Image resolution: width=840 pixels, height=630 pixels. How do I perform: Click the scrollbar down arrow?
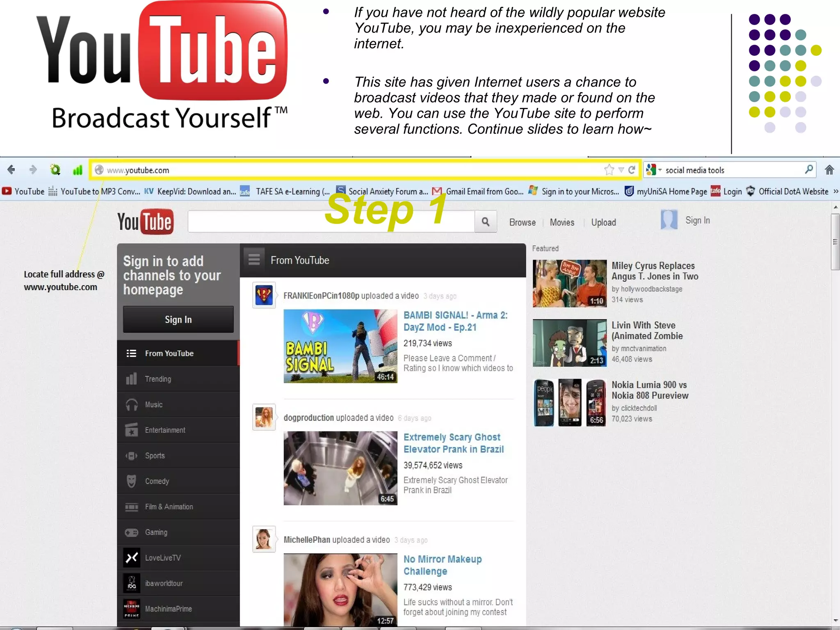click(x=835, y=621)
